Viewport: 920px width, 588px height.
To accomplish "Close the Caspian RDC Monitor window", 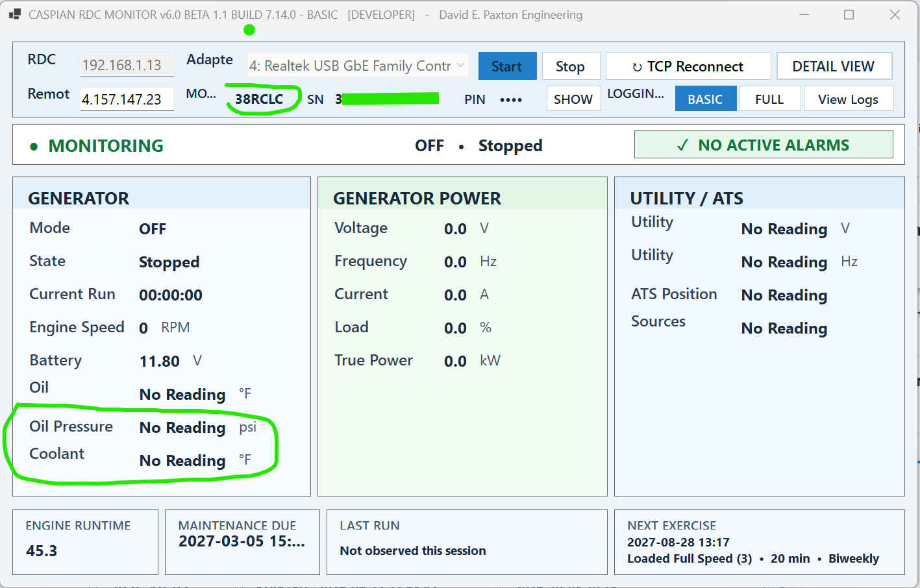I will pyautogui.click(x=895, y=14).
